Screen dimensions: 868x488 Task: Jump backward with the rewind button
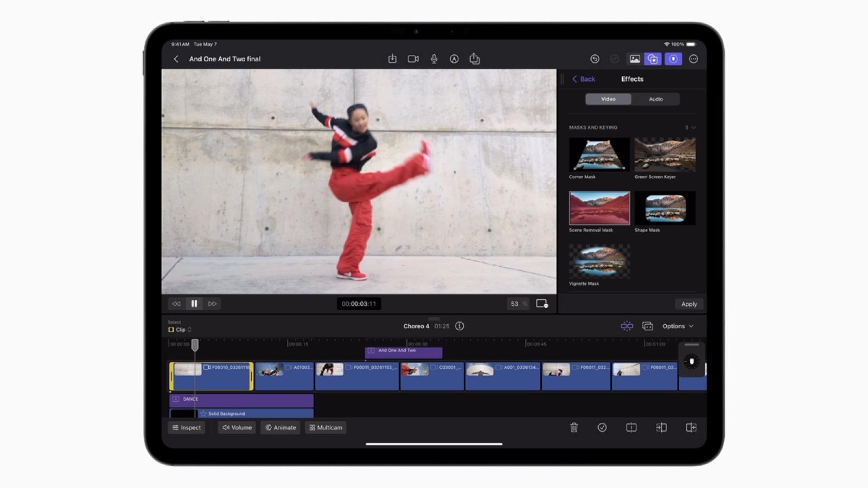pyautogui.click(x=176, y=304)
